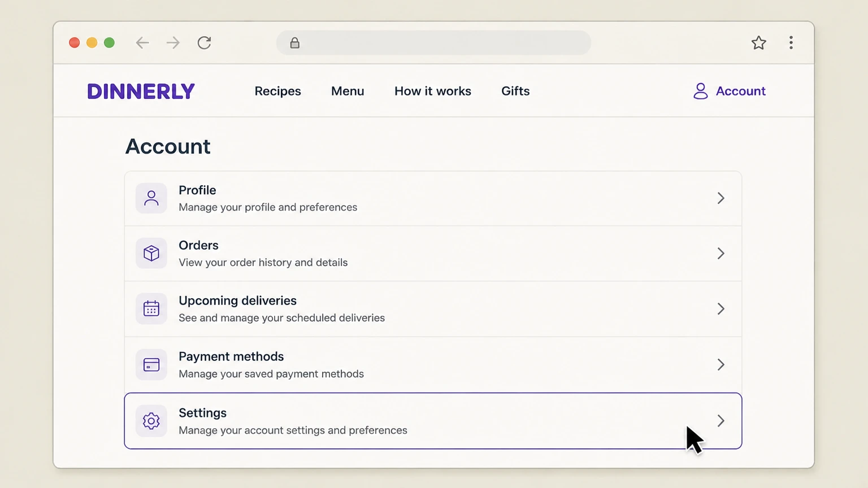Bookmark page with the star icon
The height and width of the screenshot is (488, 868).
click(758, 43)
